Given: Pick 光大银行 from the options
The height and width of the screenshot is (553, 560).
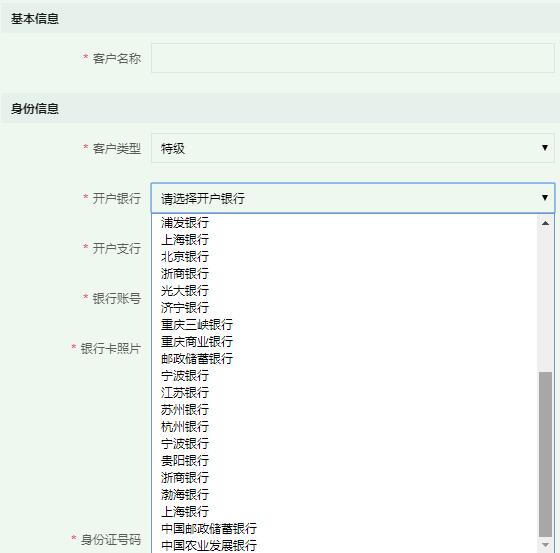Looking at the screenshot, I should (344, 290).
